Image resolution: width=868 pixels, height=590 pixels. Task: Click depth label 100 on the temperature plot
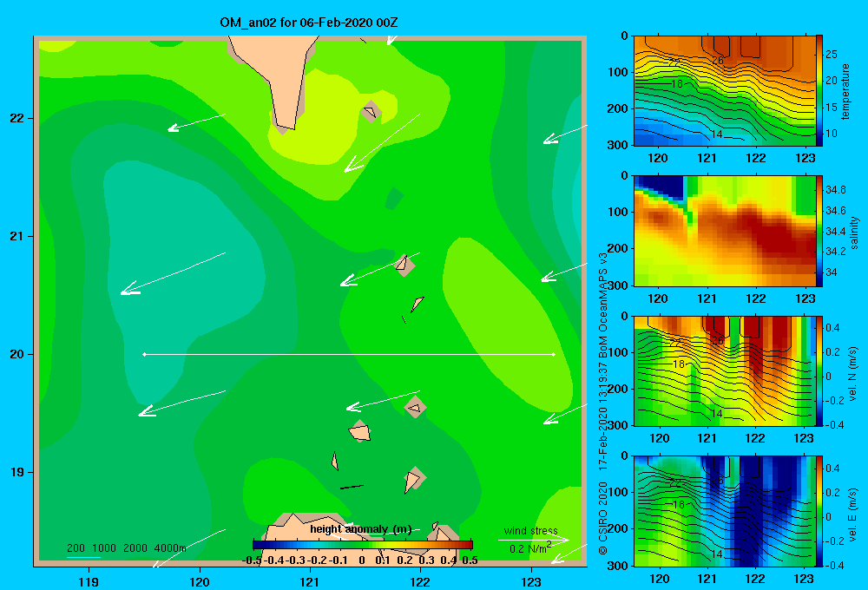click(618, 72)
